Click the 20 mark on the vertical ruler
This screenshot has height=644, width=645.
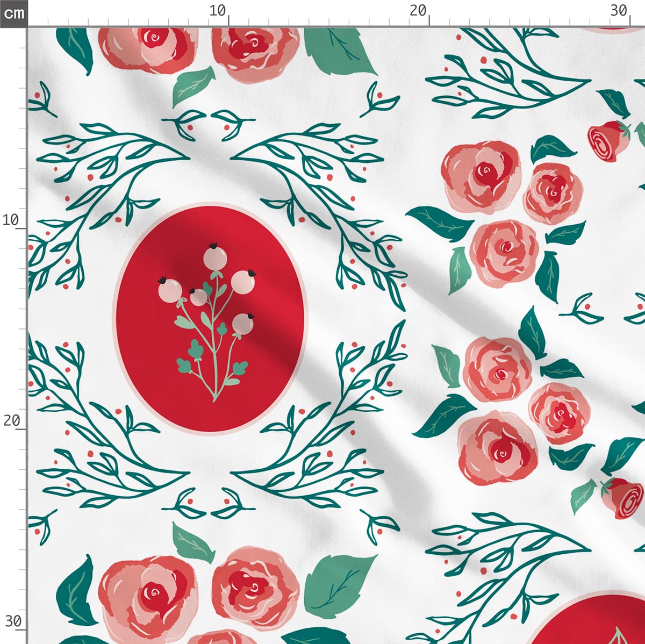pyautogui.click(x=12, y=420)
